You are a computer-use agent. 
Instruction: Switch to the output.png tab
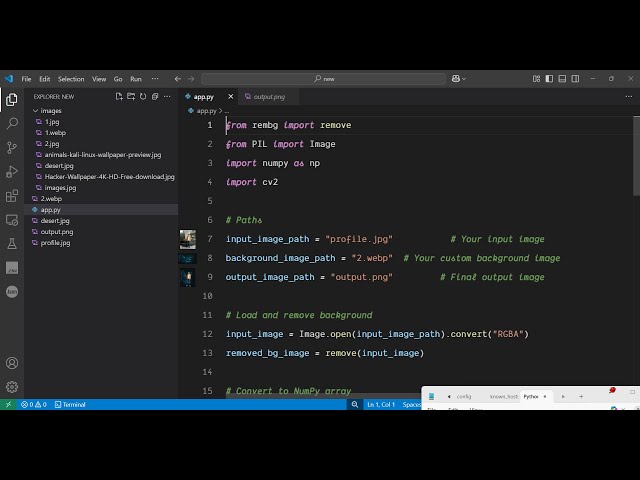[269, 97]
